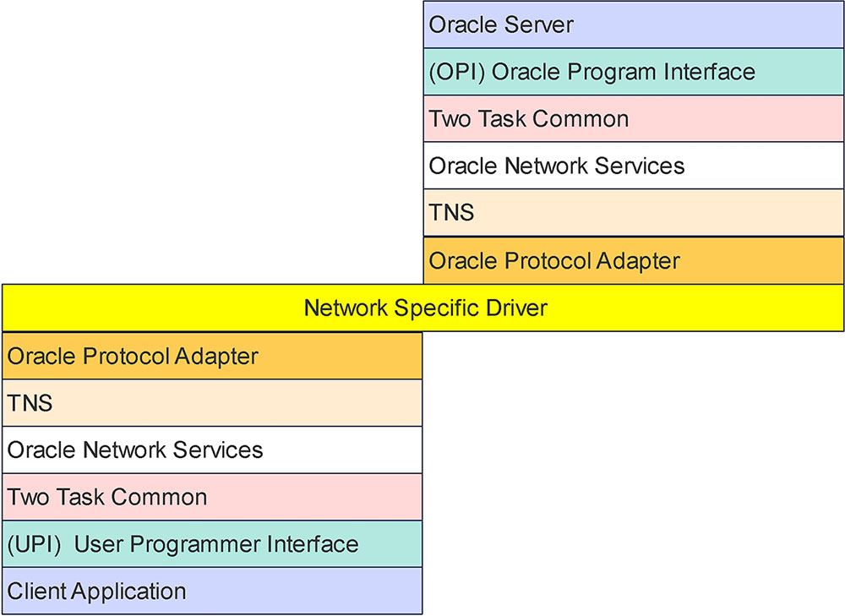845x616 pixels.
Task: Select client-side Oracle Network Services layer
Action: tap(212, 450)
